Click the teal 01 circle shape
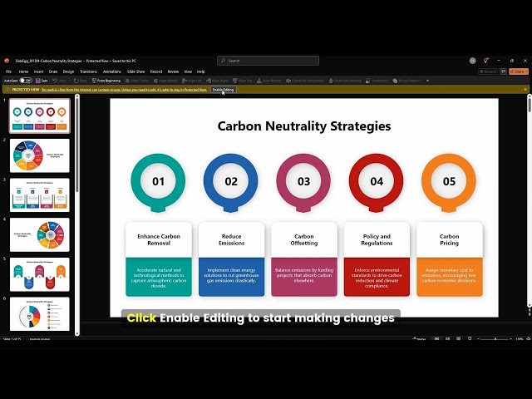This screenshot has height=399, width=532. click(158, 183)
